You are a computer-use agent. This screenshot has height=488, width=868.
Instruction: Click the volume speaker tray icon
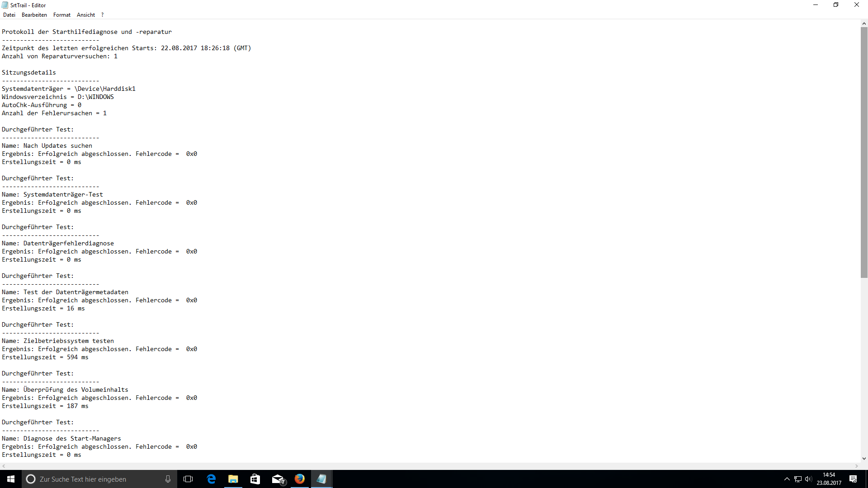point(808,479)
